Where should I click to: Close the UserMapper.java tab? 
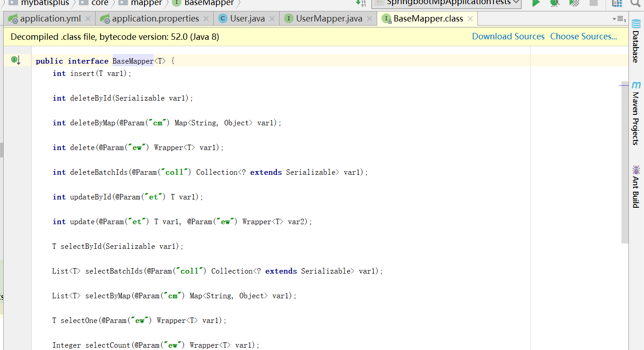[369, 19]
